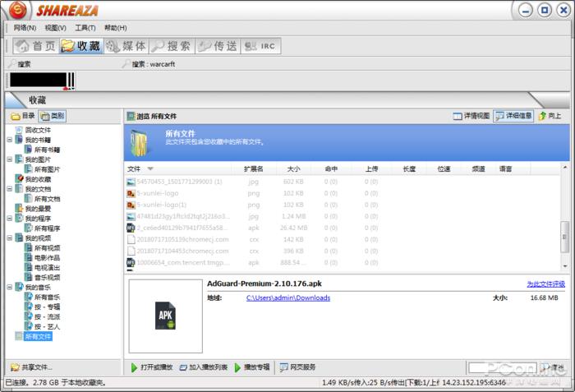Open the 网络(N) menu
This screenshot has width=575, height=392.
25,27
